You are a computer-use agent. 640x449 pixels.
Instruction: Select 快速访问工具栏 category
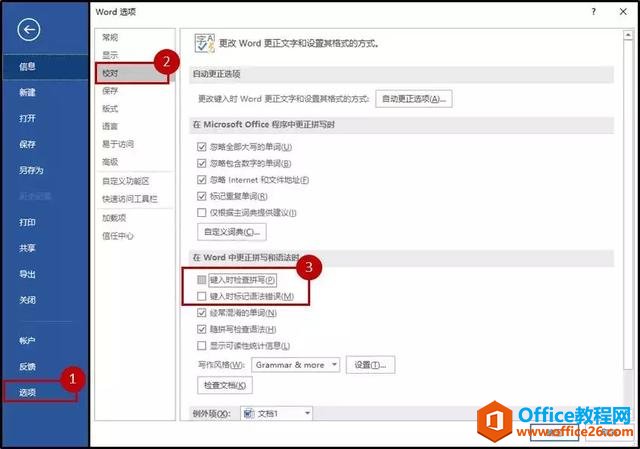pyautogui.click(x=129, y=199)
